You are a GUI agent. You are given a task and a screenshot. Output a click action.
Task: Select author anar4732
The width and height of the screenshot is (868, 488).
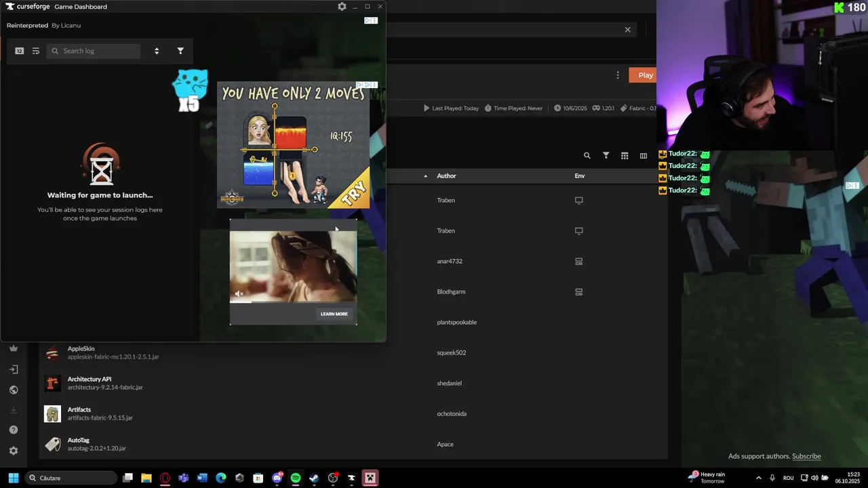click(x=450, y=262)
